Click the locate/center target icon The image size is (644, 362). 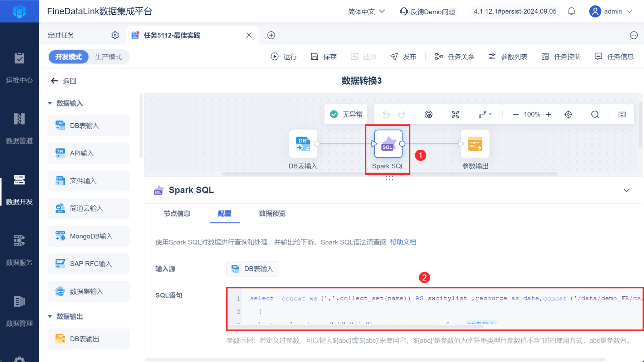568,114
